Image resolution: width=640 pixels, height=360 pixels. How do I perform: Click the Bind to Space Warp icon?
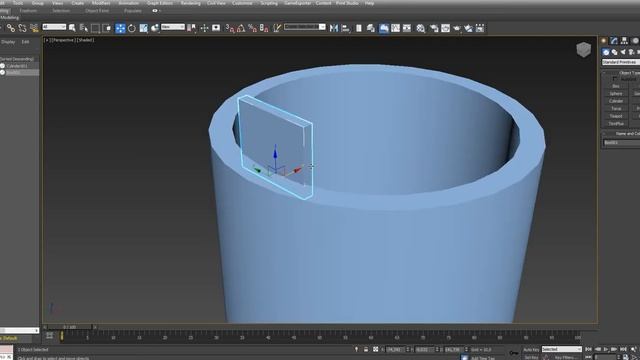pos(34,28)
